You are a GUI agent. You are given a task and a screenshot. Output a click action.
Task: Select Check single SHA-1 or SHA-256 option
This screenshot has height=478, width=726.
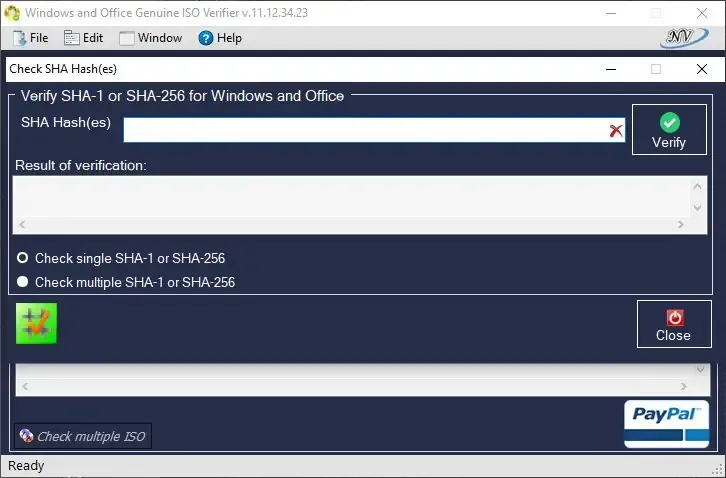tap(121, 258)
